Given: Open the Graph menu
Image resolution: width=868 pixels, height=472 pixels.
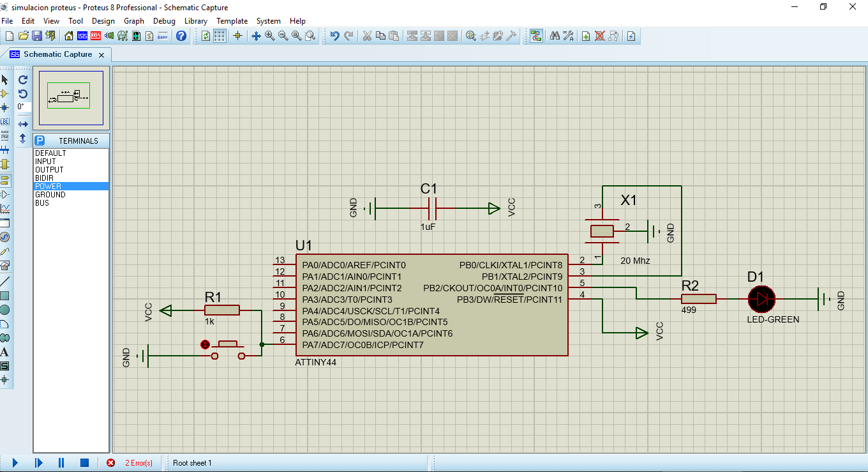Looking at the screenshot, I should [x=134, y=21].
